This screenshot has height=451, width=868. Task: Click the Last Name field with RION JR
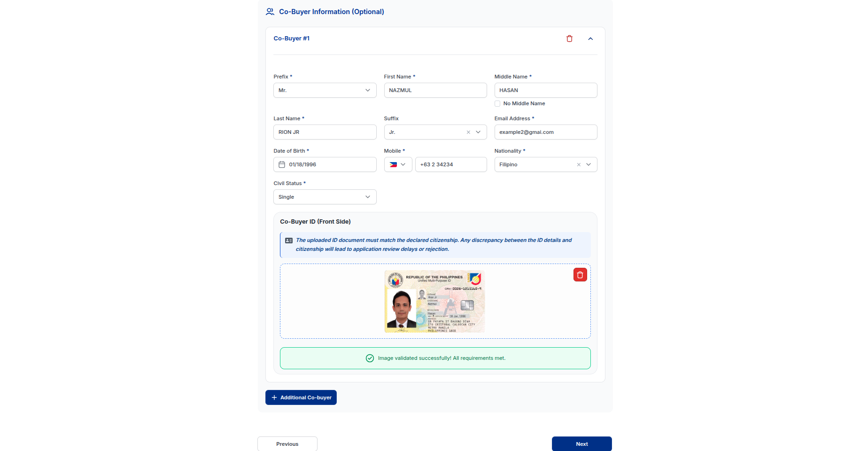pyautogui.click(x=325, y=132)
